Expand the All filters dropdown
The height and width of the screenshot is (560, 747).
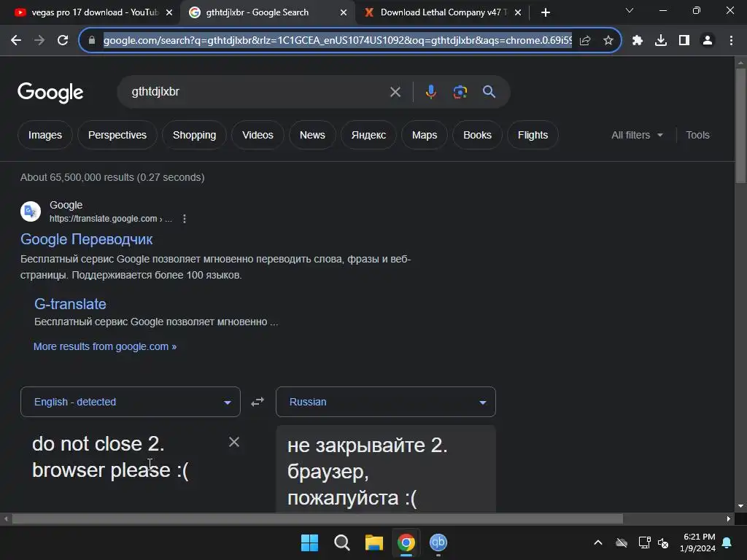[x=637, y=135]
